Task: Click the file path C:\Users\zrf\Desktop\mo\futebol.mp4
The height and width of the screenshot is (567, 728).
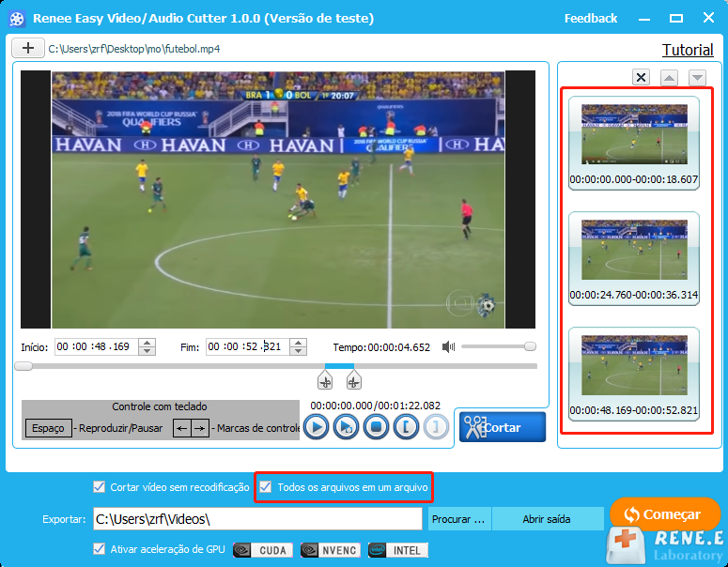Action: click(x=134, y=49)
